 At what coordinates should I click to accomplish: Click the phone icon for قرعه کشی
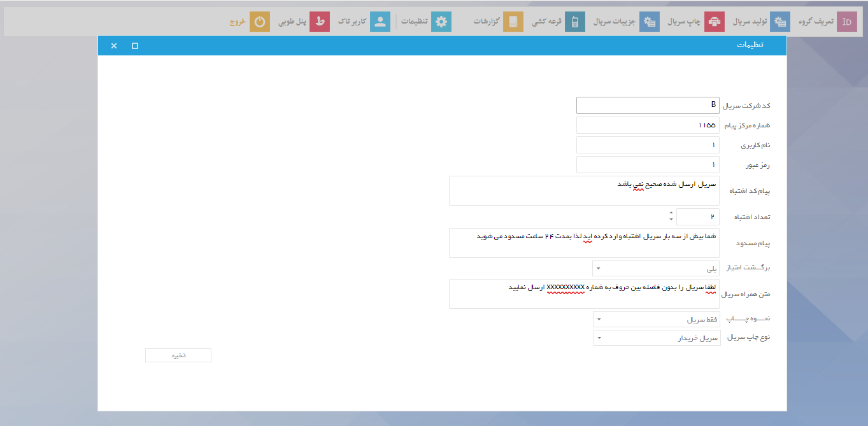click(x=574, y=22)
